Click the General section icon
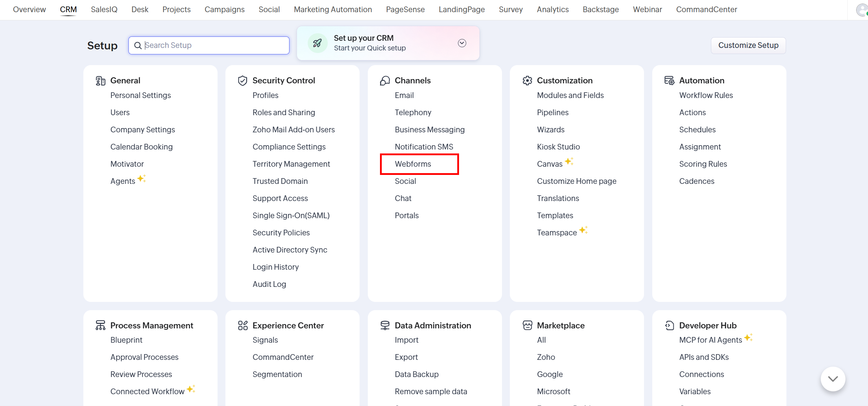 click(x=101, y=81)
